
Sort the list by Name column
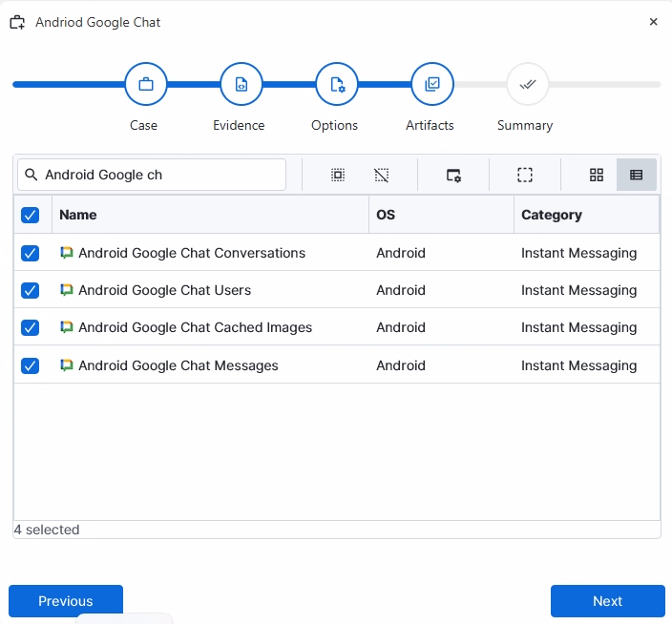tap(78, 215)
